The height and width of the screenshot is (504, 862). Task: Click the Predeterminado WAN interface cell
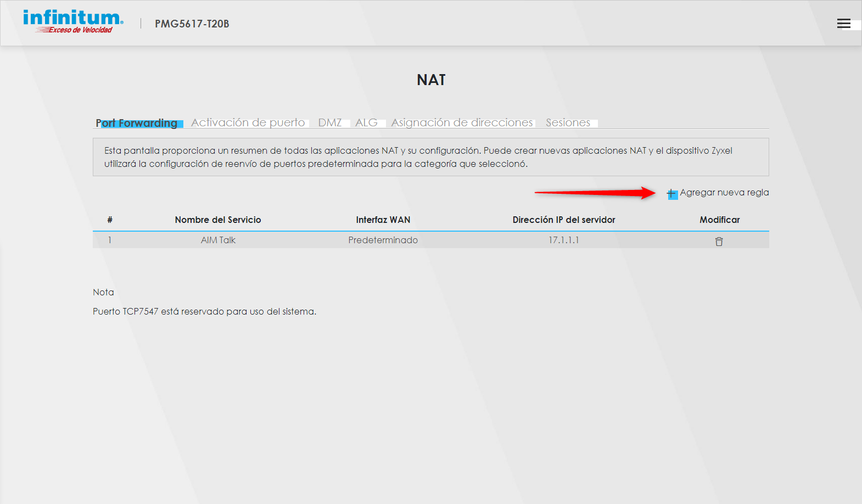pyautogui.click(x=383, y=240)
